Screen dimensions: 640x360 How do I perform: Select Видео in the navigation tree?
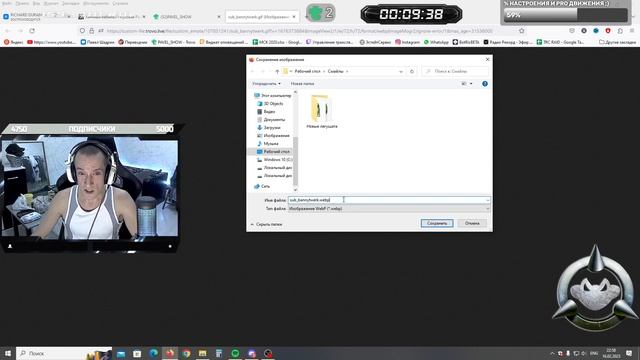tap(266, 111)
